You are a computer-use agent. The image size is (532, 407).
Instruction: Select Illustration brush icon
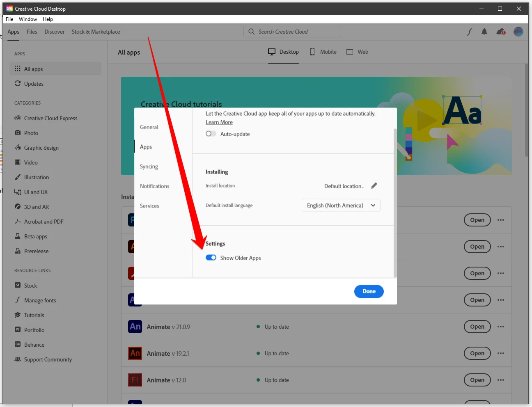[18, 177]
